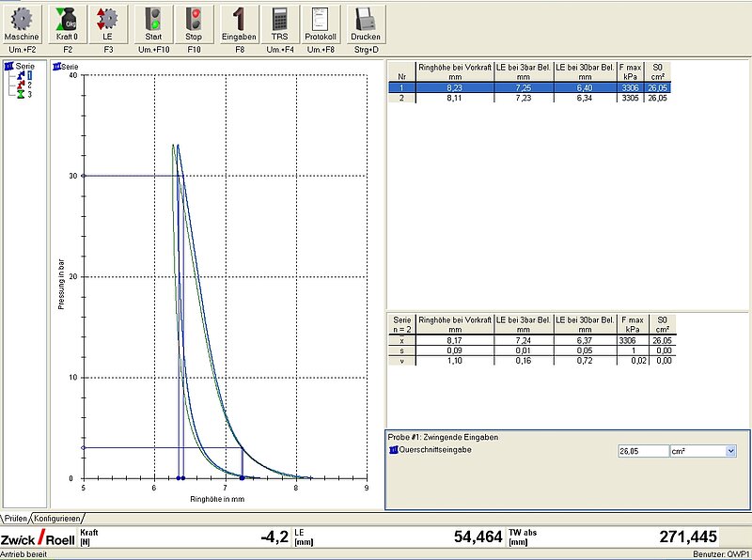
Task: Click the 'LE bei 3bar Bel.' results column header
Action: click(524, 72)
